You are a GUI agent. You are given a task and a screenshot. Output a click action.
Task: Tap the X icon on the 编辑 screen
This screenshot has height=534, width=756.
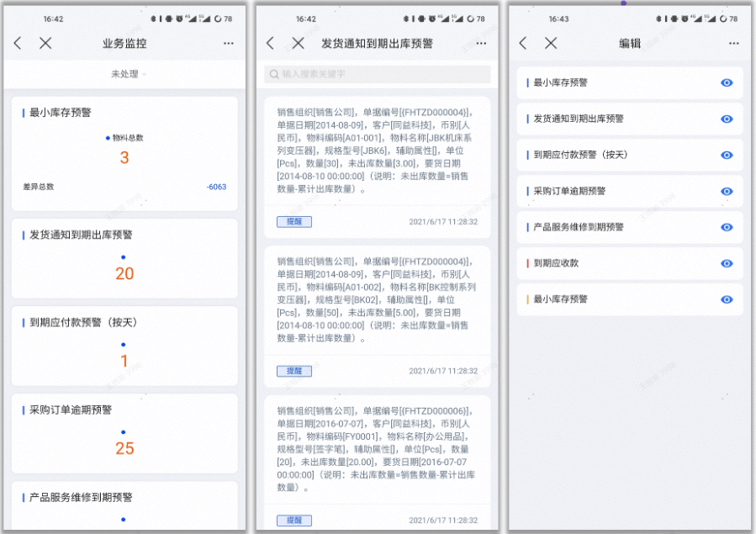(x=552, y=43)
